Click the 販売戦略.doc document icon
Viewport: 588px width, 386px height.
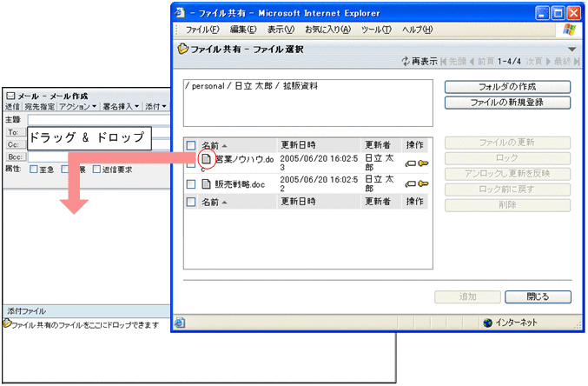(x=206, y=184)
